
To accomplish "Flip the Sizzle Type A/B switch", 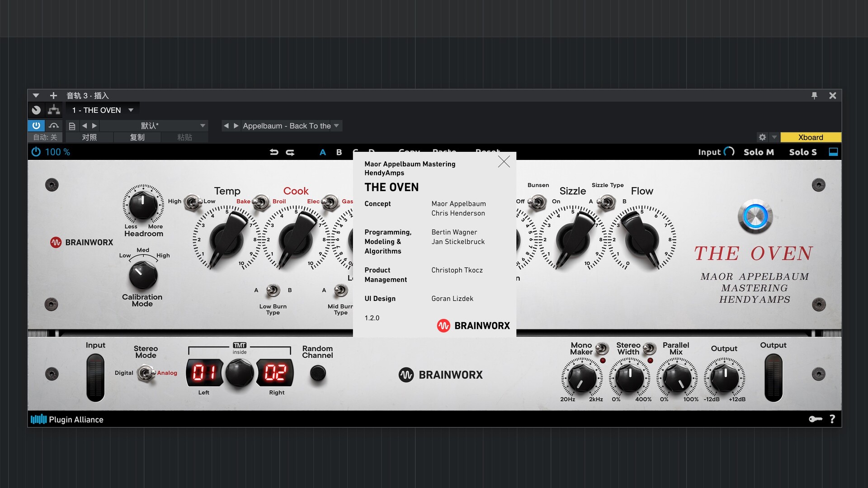I will click(606, 202).
